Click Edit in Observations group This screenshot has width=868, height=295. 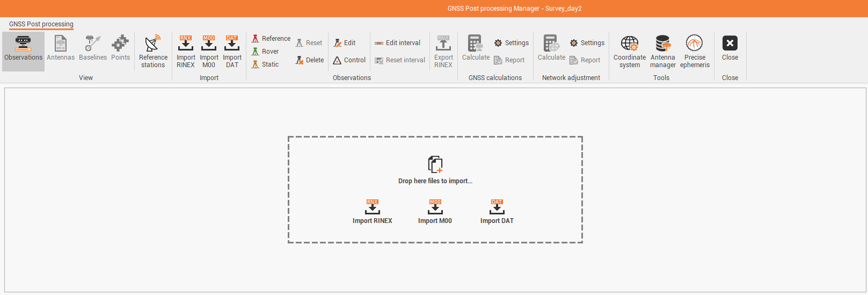(x=345, y=43)
